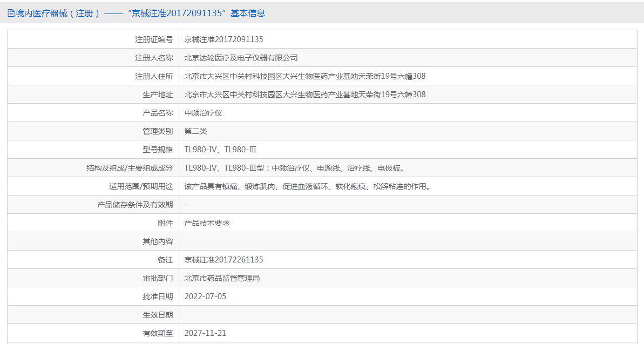
Task: Select registration number 京械注准20172091135 value
Action: (x=224, y=39)
